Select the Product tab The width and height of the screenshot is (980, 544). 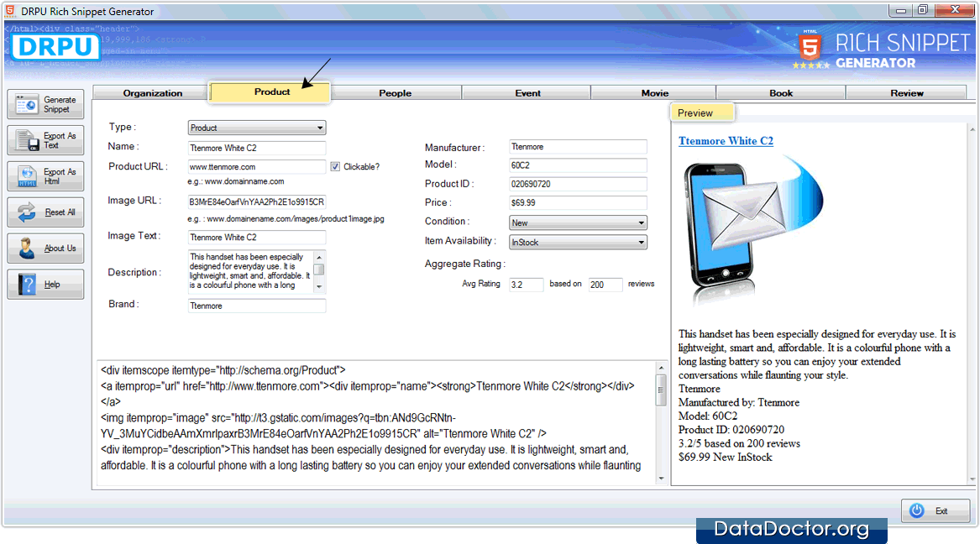coord(270,92)
